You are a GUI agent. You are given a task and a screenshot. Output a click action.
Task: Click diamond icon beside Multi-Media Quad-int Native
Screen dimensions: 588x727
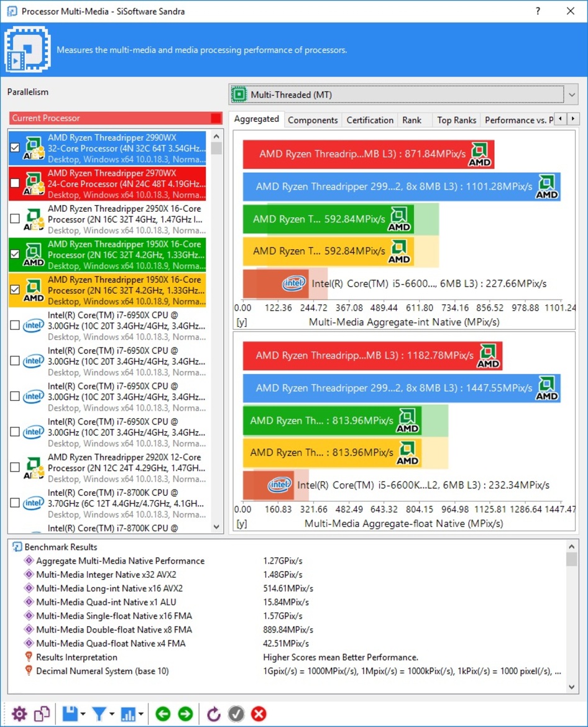(29, 602)
